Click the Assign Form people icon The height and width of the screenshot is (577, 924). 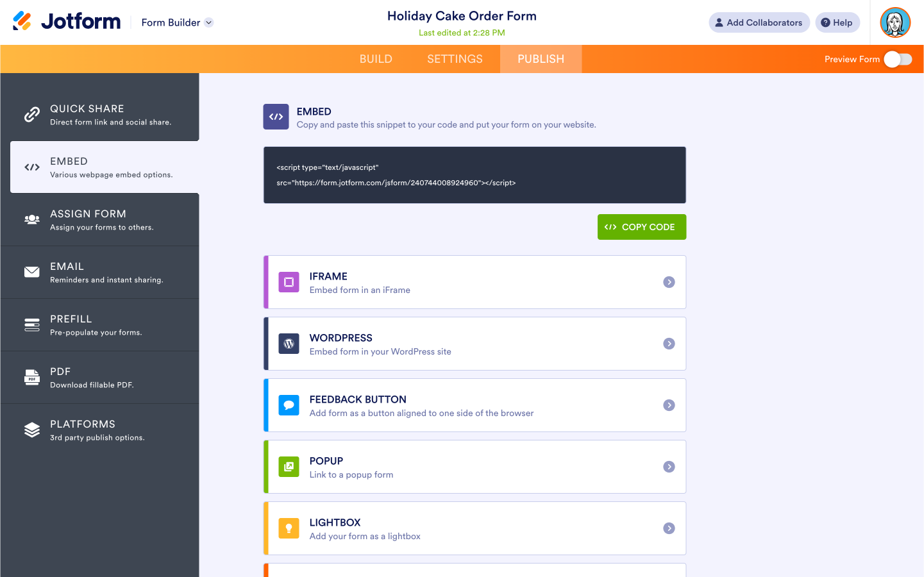pos(32,219)
